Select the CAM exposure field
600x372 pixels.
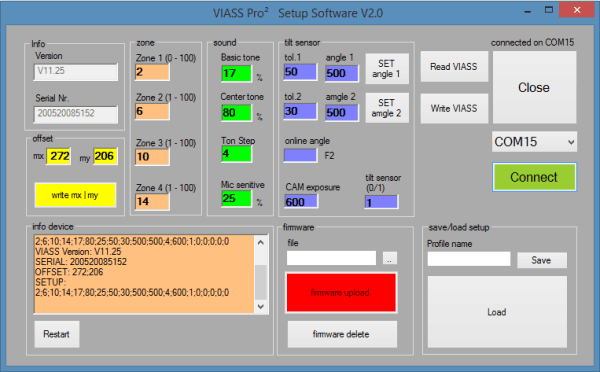click(x=301, y=201)
